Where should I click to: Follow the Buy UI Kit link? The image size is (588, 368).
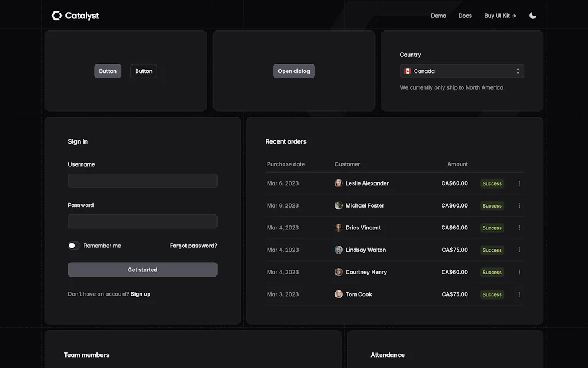point(499,16)
